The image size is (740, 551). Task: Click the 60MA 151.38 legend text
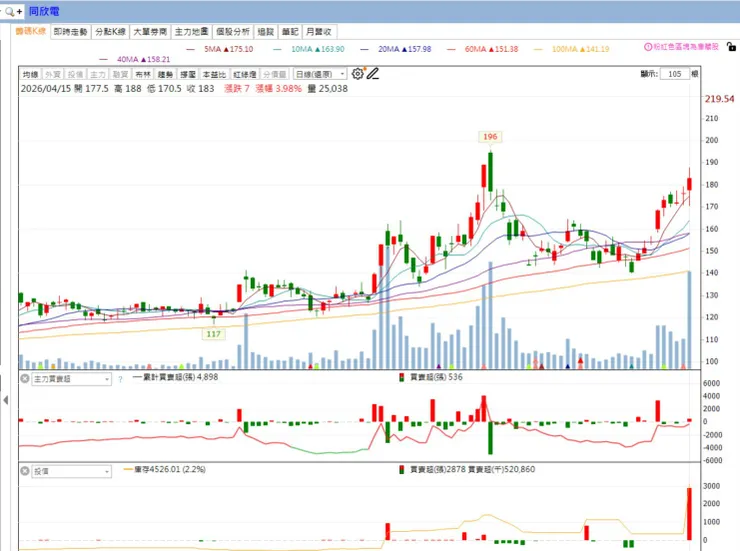pos(491,49)
